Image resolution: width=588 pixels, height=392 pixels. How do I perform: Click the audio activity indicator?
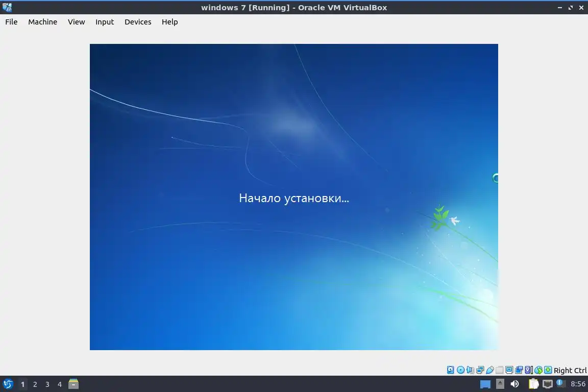[x=470, y=370]
